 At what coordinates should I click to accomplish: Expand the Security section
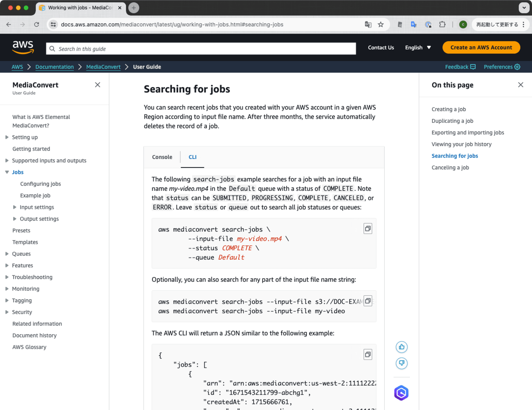[x=7, y=312]
